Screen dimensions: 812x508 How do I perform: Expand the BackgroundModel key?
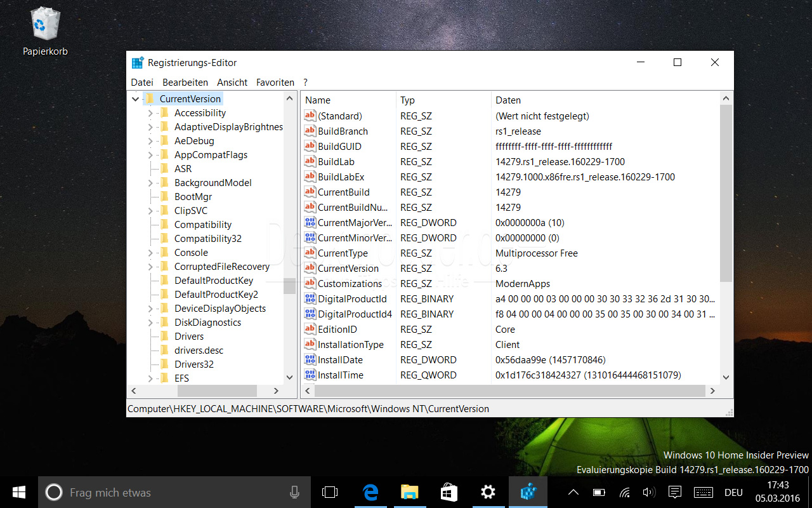pos(150,183)
